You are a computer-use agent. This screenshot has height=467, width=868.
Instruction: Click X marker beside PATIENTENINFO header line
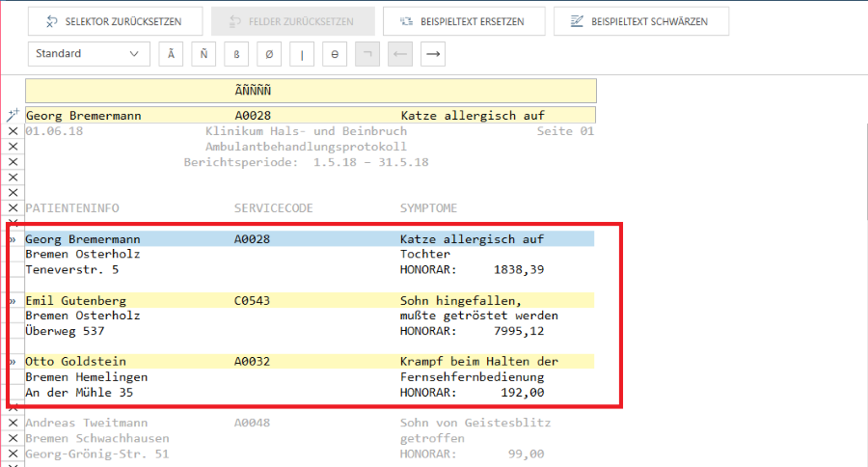tap(13, 208)
